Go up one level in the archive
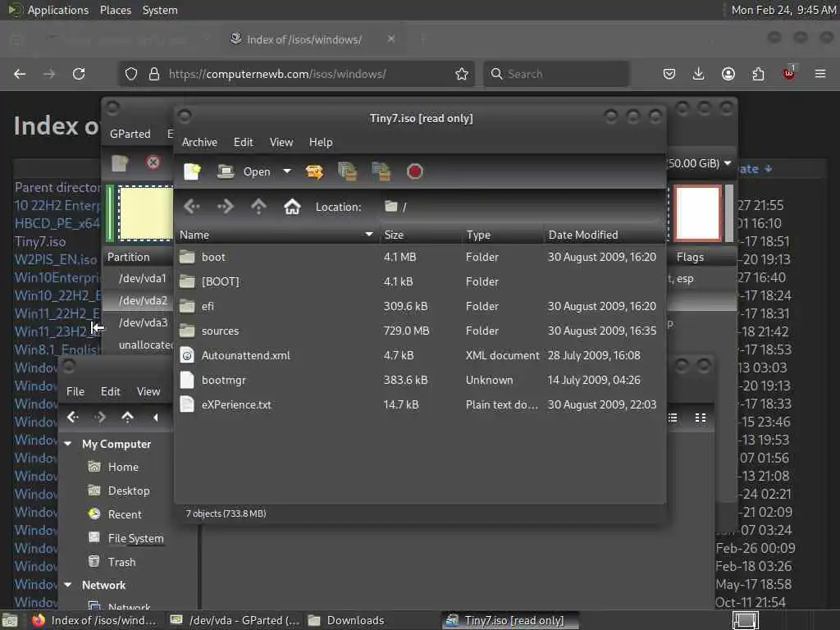840x630 pixels. click(258, 207)
